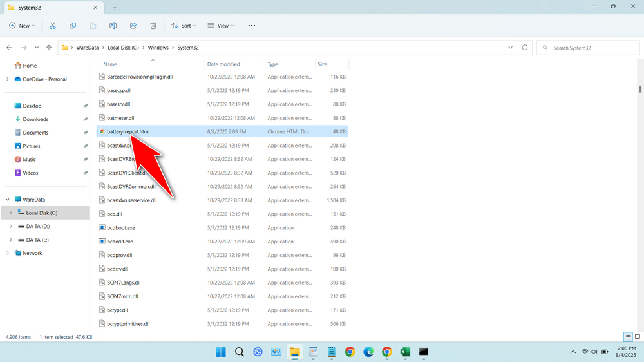Open the See more ellipsis menu
The width and height of the screenshot is (644, 362).
click(x=252, y=26)
